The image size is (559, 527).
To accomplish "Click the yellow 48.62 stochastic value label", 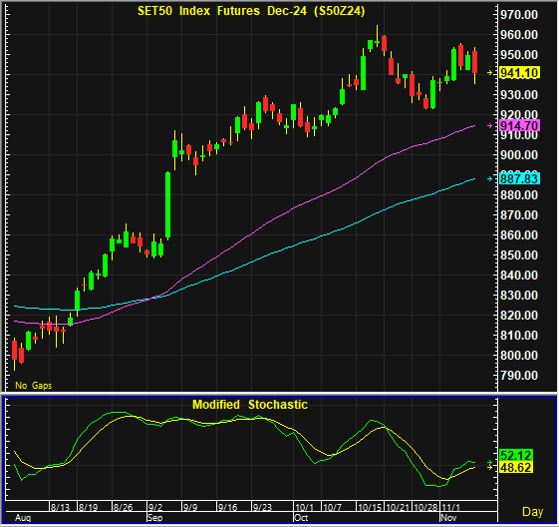I will (x=516, y=467).
